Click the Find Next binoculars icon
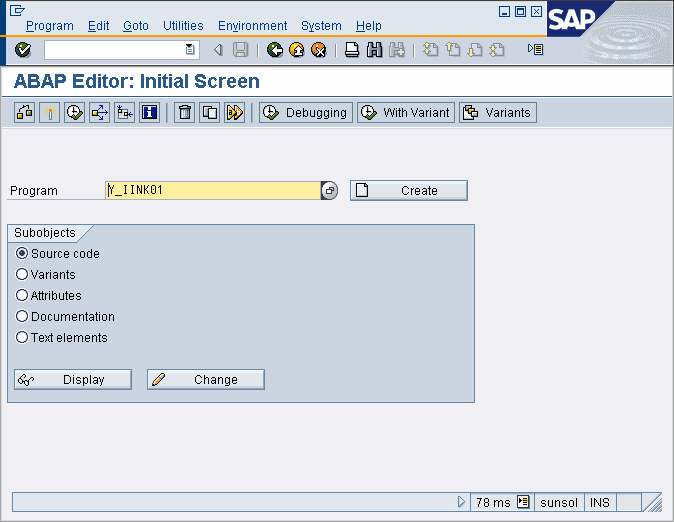Screen dimensions: 674x522 point(397,50)
